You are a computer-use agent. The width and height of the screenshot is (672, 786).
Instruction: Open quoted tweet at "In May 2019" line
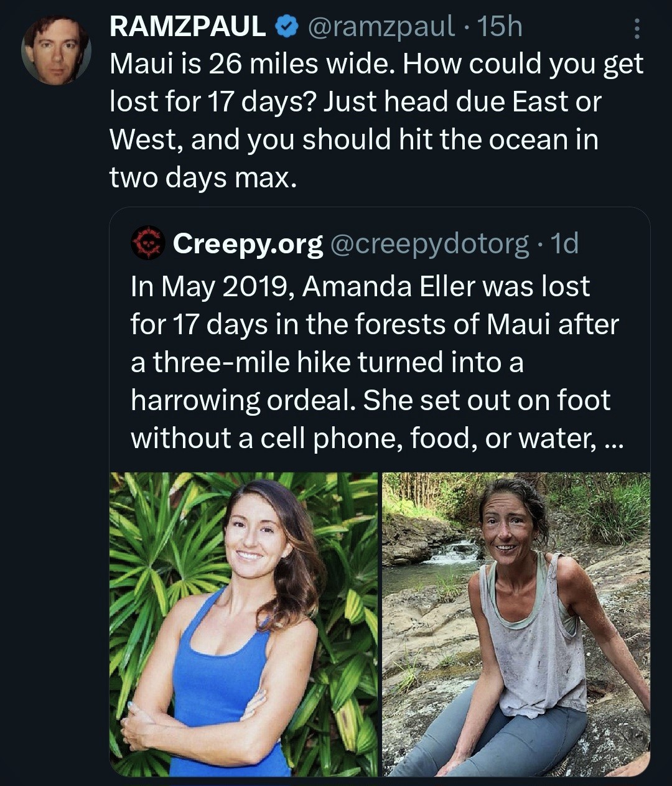[x=360, y=287]
